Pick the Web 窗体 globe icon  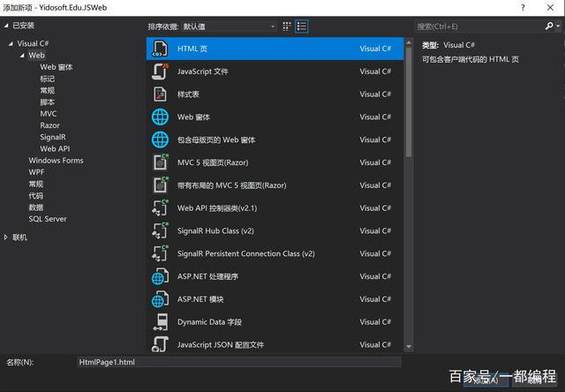pos(160,117)
